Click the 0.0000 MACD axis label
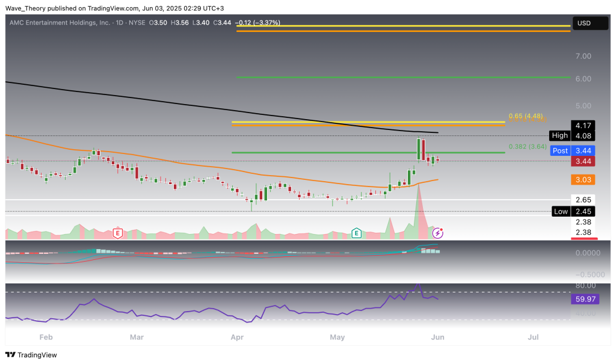The width and height of the screenshot is (616, 364). point(588,253)
